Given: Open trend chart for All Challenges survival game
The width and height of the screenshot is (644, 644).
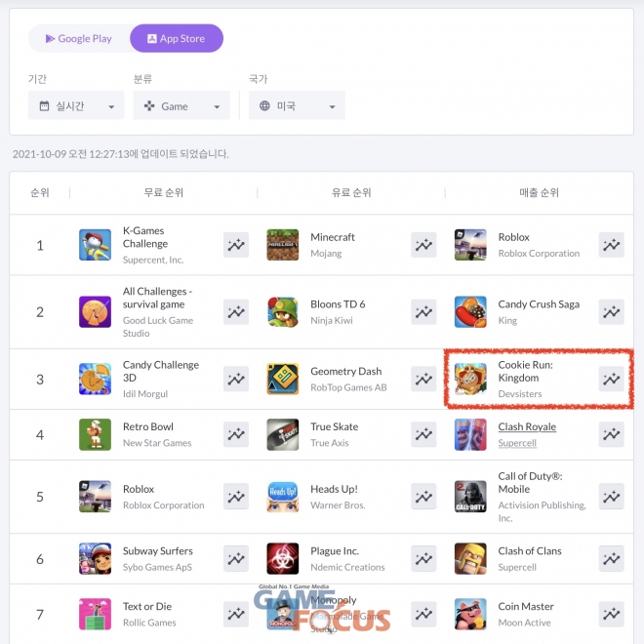Looking at the screenshot, I should coord(236,312).
